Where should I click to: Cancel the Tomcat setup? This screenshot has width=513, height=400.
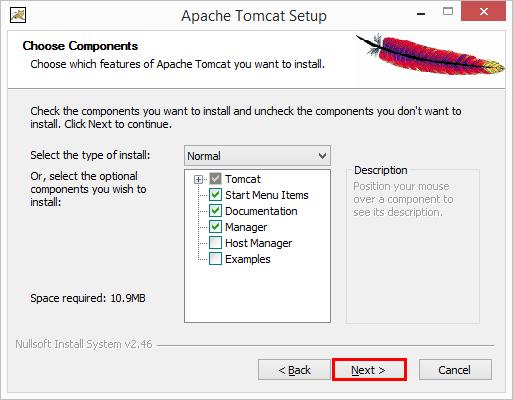tap(455, 370)
